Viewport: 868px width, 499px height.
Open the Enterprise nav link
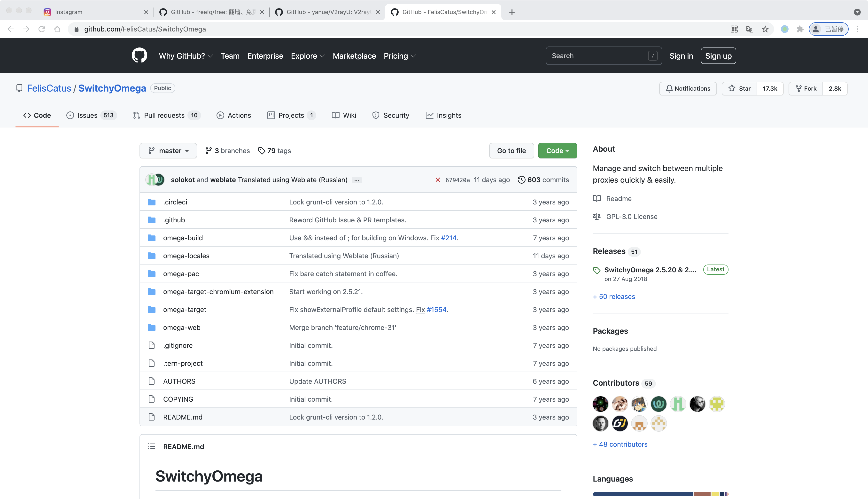265,56
